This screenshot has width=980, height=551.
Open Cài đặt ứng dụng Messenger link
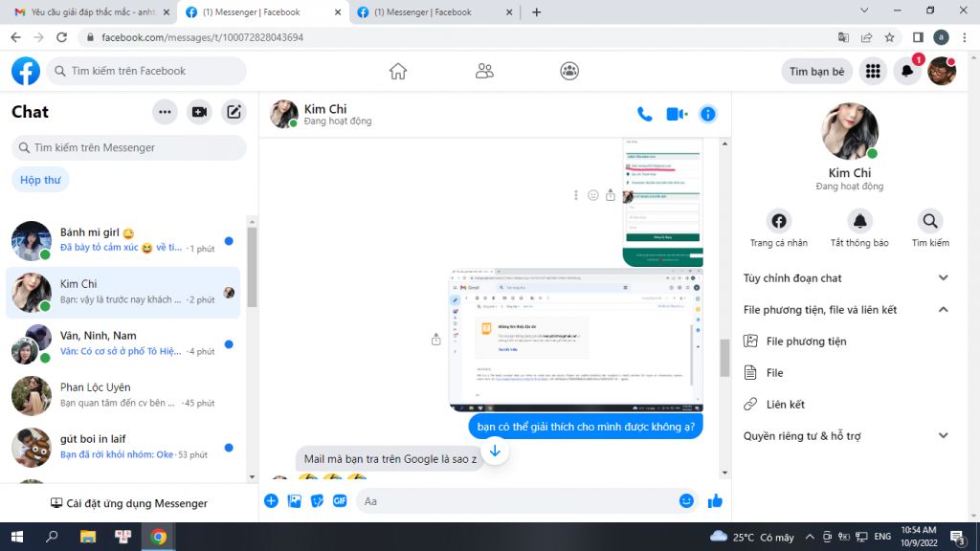(129, 503)
